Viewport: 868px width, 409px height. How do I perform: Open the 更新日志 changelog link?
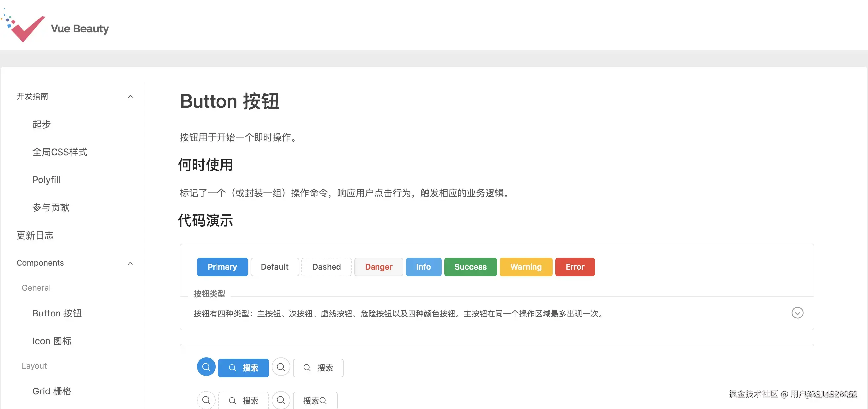[x=35, y=235]
